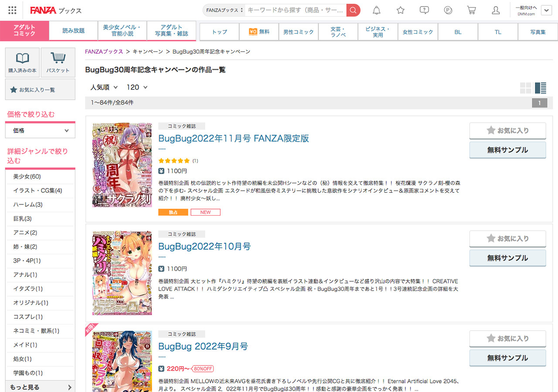Open notifications bell icon

[x=376, y=10]
